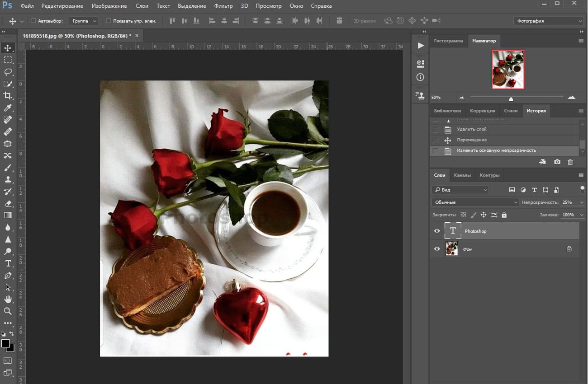588x384 pixels.
Task: Select the Move tool in toolbox
Action: coord(8,48)
